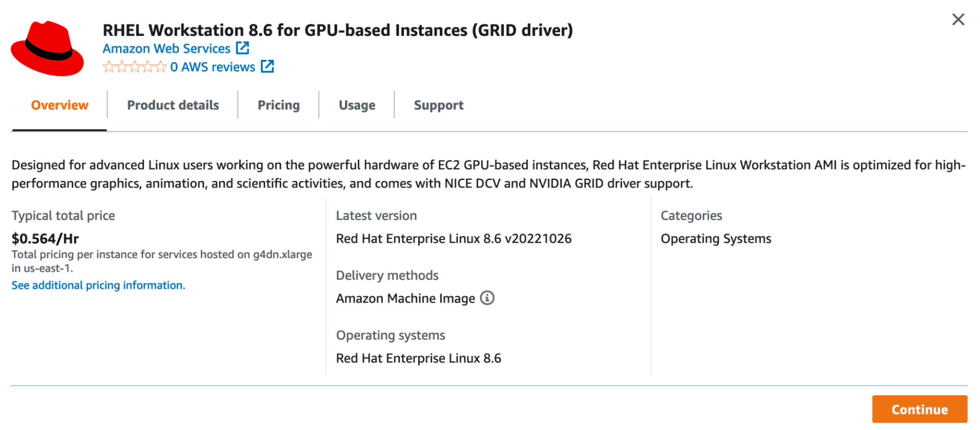The width and height of the screenshot is (980, 430).
Task: Click the Red Hat logo thumbnail
Action: [48, 49]
